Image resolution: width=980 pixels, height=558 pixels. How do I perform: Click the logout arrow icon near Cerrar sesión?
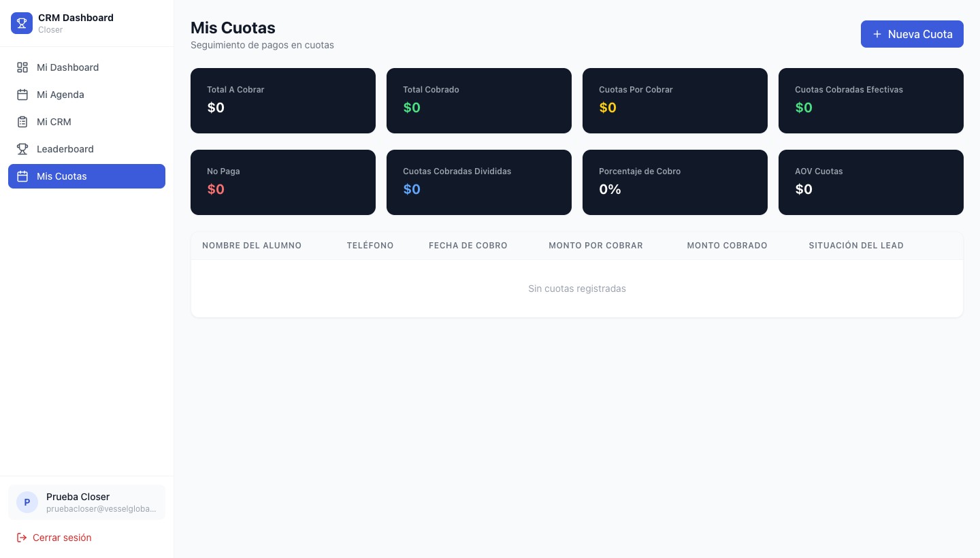pos(22,538)
